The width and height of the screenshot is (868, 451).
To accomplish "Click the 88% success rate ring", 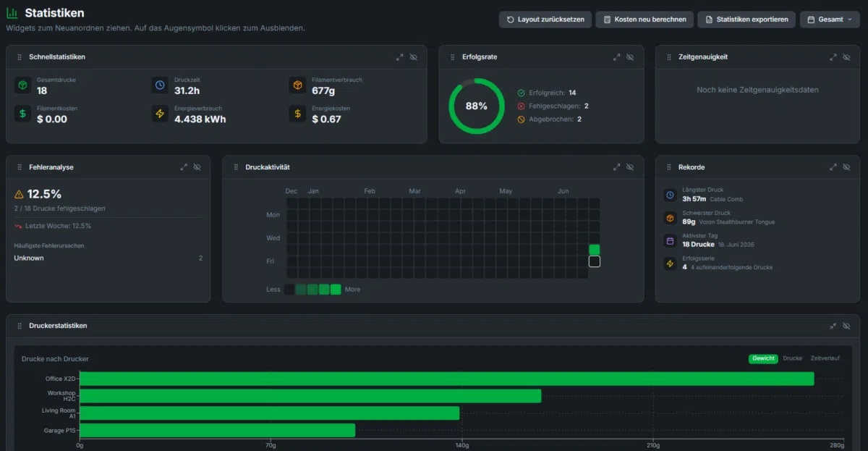I will point(477,106).
